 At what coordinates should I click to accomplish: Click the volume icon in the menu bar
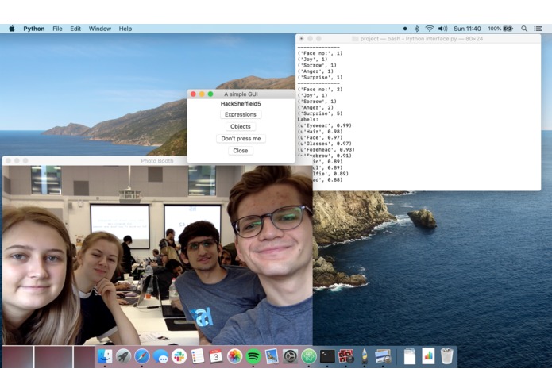click(443, 29)
